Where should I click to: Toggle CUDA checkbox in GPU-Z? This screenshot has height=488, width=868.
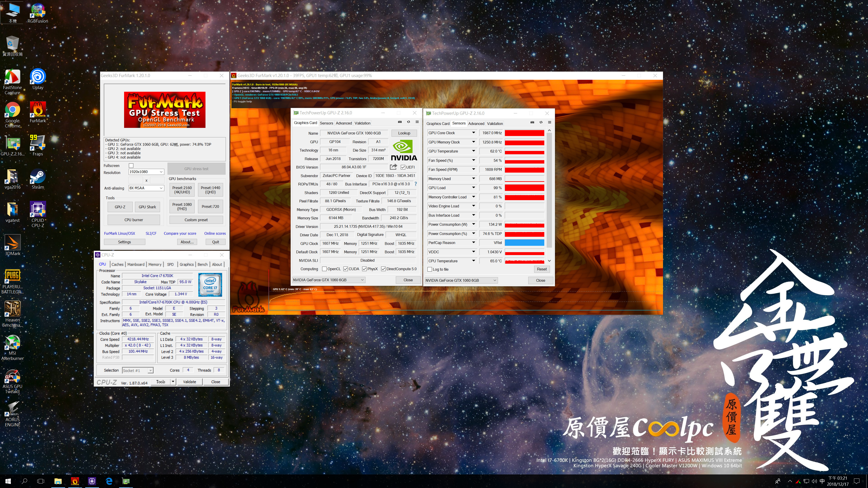click(x=346, y=269)
